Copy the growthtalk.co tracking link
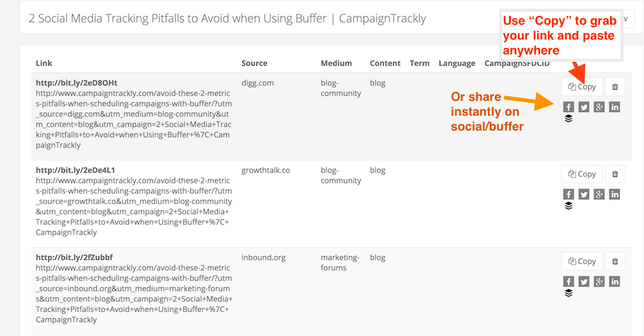644x336 pixels. [x=582, y=174]
